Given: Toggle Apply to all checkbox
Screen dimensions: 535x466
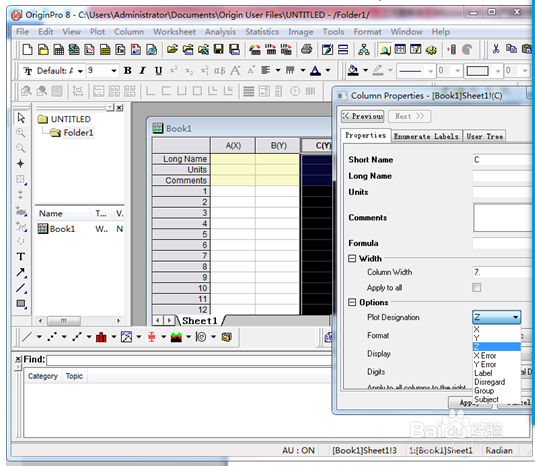Looking at the screenshot, I should [477, 287].
